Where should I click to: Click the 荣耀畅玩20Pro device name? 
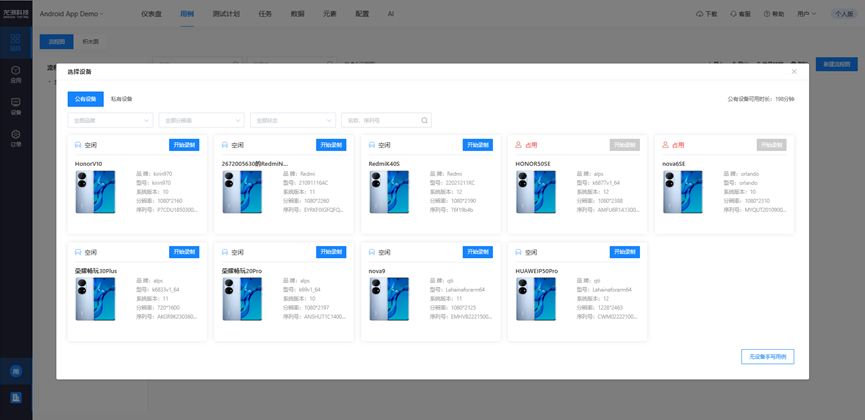(x=242, y=271)
